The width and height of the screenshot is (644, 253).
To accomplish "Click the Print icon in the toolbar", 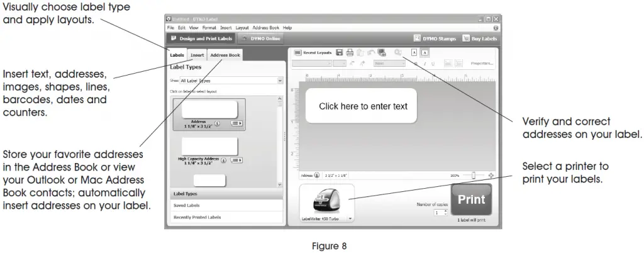I will [350, 53].
